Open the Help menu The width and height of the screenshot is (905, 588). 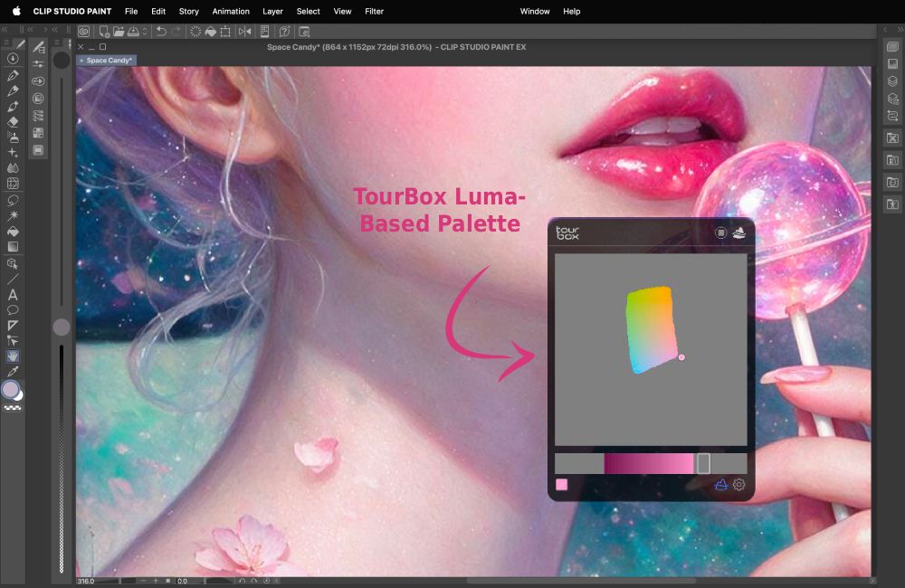[x=571, y=11]
